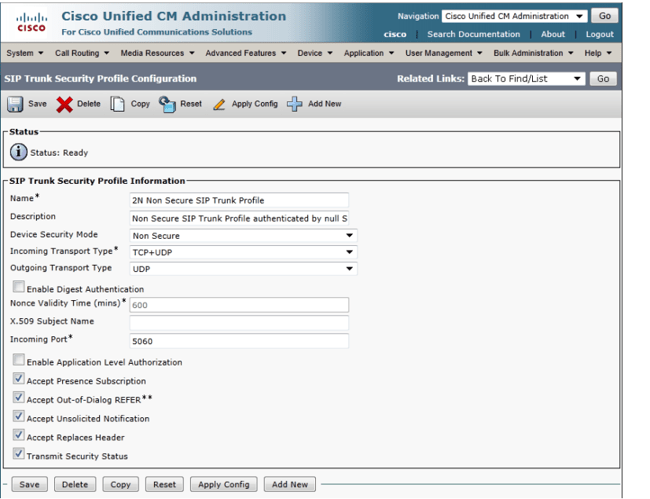This screenshot has height=499, width=650.
Task: Open Related Links dropdown
Action: point(526,79)
